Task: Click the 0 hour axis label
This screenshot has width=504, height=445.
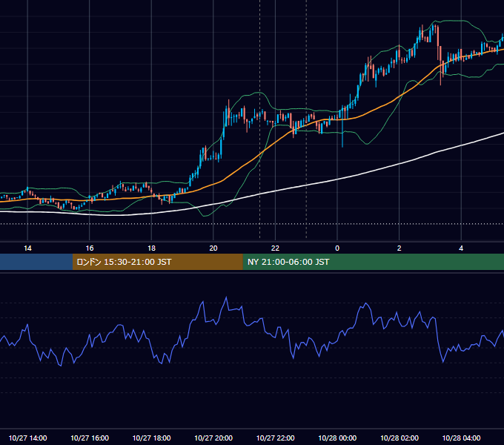Action: click(337, 248)
